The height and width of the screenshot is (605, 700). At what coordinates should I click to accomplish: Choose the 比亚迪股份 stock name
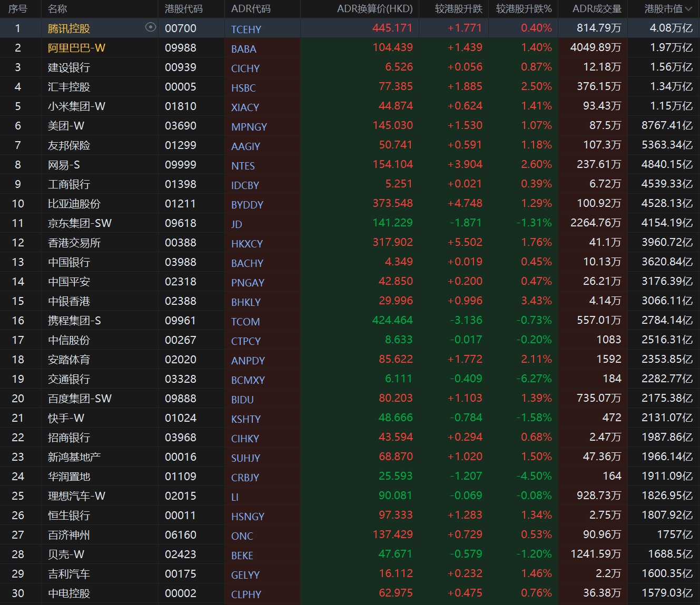[74, 204]
